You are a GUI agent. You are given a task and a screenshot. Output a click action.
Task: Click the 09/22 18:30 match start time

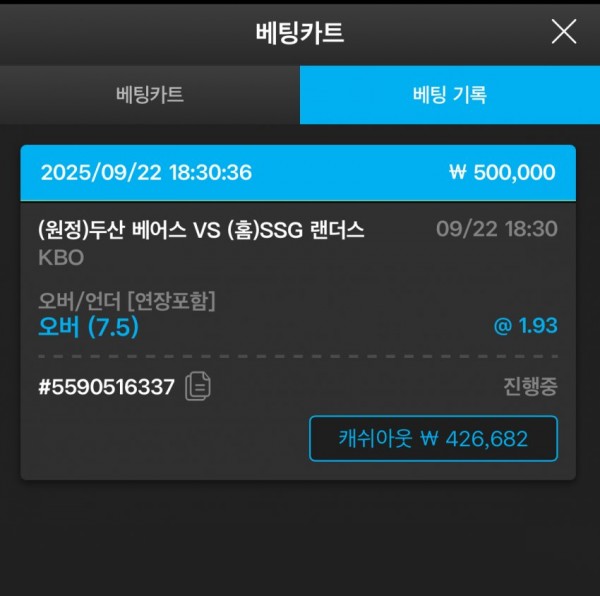497,229
